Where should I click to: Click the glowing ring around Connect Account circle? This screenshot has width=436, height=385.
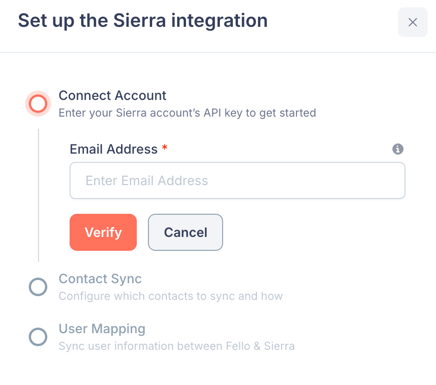pyautogui.click(x=38, y=103)
